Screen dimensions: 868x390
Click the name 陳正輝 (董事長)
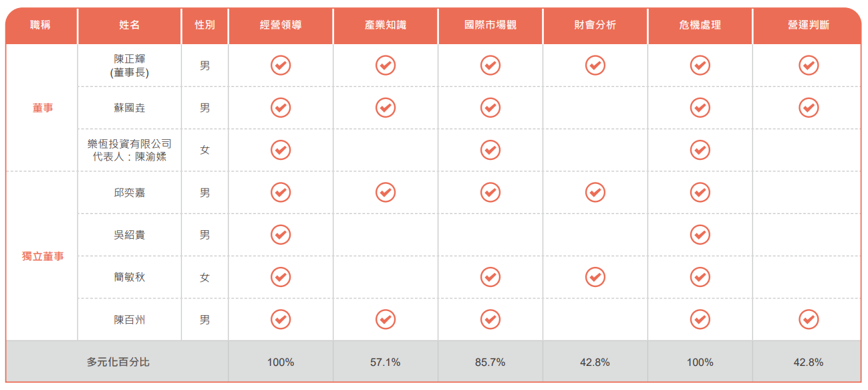pyautogui.click(x=130, y=66)
